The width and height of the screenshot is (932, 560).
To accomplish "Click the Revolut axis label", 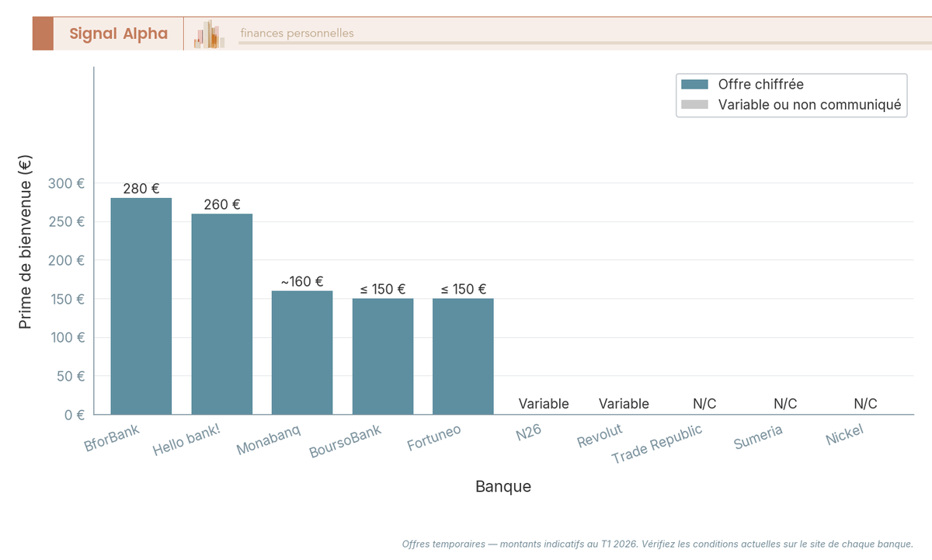I will [x=600, y=437].
